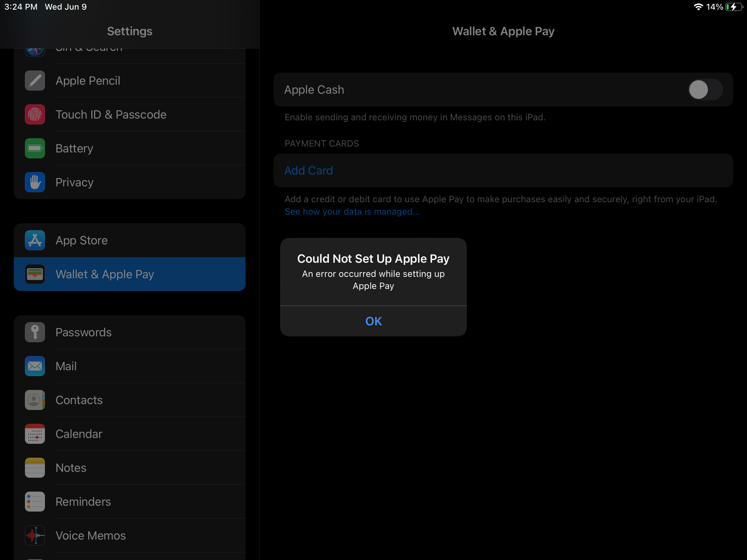Select the Reminders list icon
747x560 pixels.
pos(35,502)
